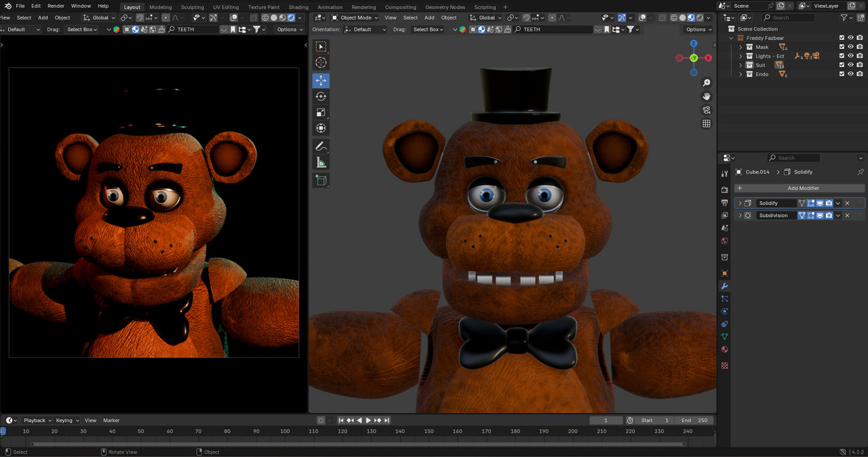The width and height of the screenshot is (868, 457).
Task: Switch to the Sculpting workspace tab
Action: pyautogui.click(x=192, y=7)
